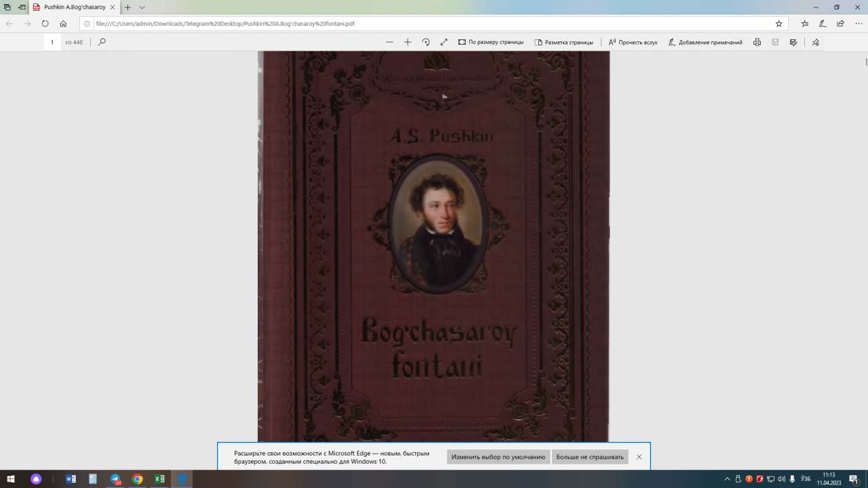The height and width of the screenshot is (488, 868).
Task: Click the Set these tabs aside icon
Action: [22, 7]
